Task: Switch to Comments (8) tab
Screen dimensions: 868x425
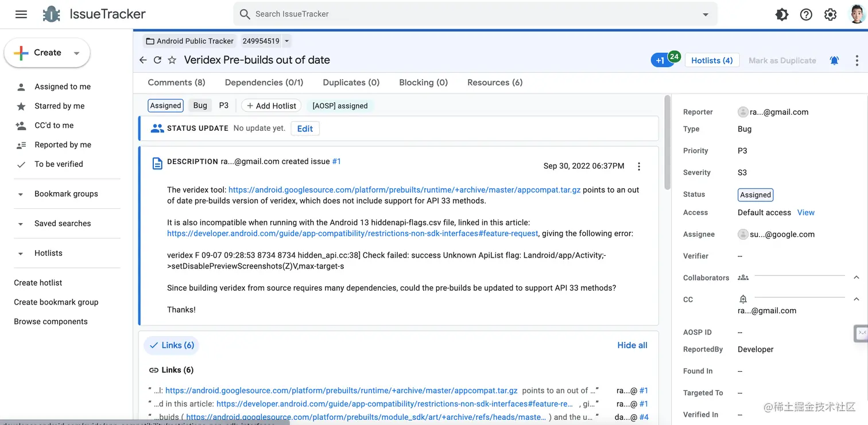Action: click(176, 83)
